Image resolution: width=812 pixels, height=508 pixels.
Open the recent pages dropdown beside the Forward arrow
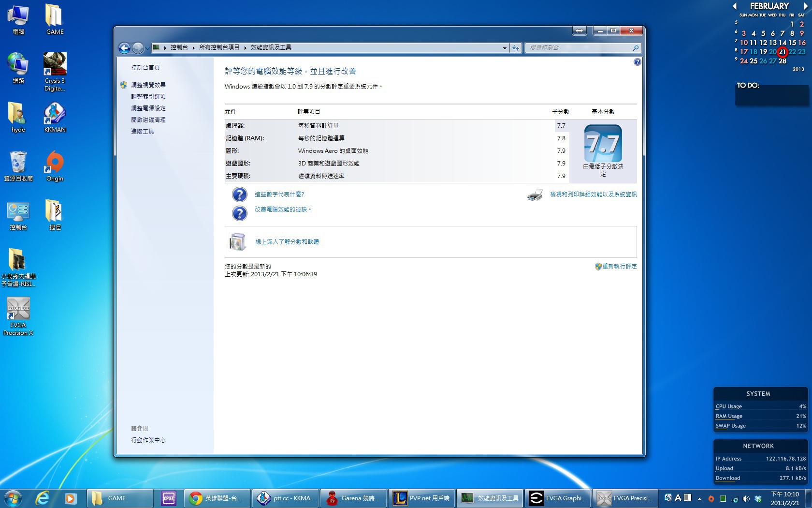[x=147, y=48]
